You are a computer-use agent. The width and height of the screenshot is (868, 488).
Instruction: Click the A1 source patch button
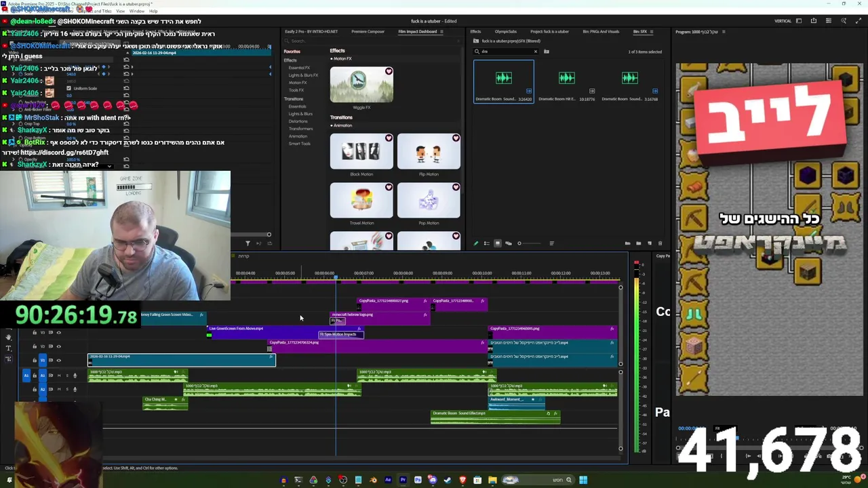(x=26, y=375)
